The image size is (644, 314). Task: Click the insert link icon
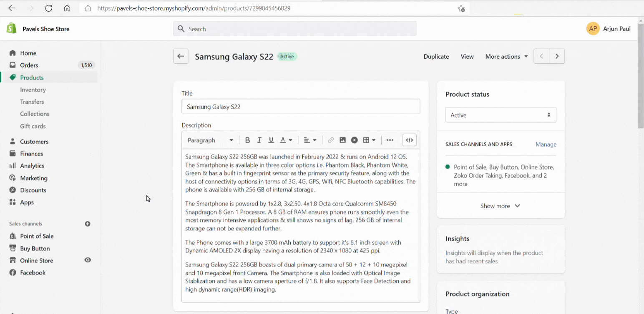click(x=331, y=140)
